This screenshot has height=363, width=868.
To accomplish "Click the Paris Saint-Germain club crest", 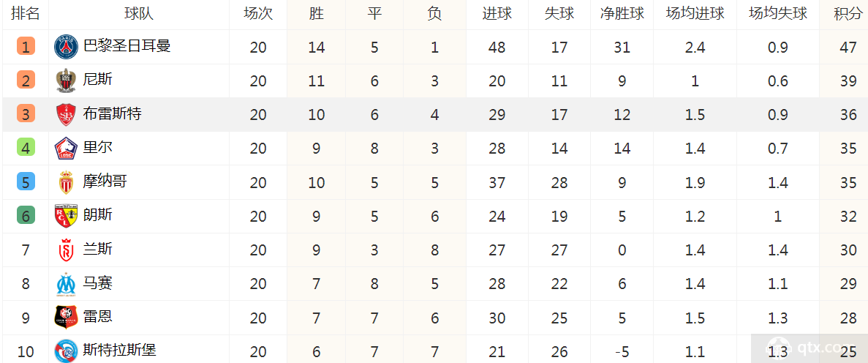I will pyautogui.click(x=67, y=47).
